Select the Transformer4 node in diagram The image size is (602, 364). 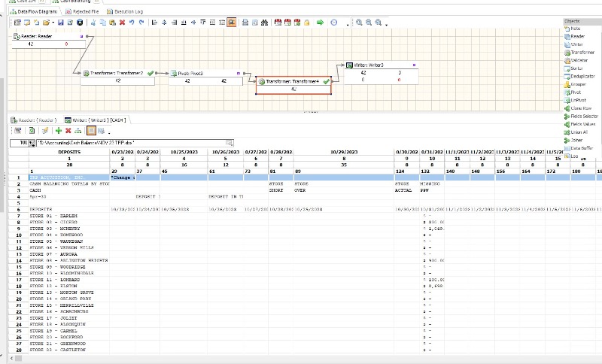tap(293, 85)
